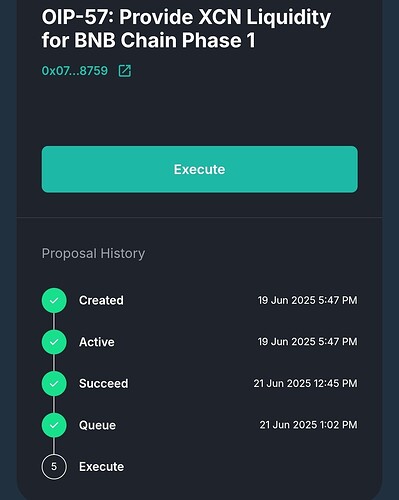The height and width of the screenshot is (500, 399).
Task: Select the Created history label
Action: (101, 300)
